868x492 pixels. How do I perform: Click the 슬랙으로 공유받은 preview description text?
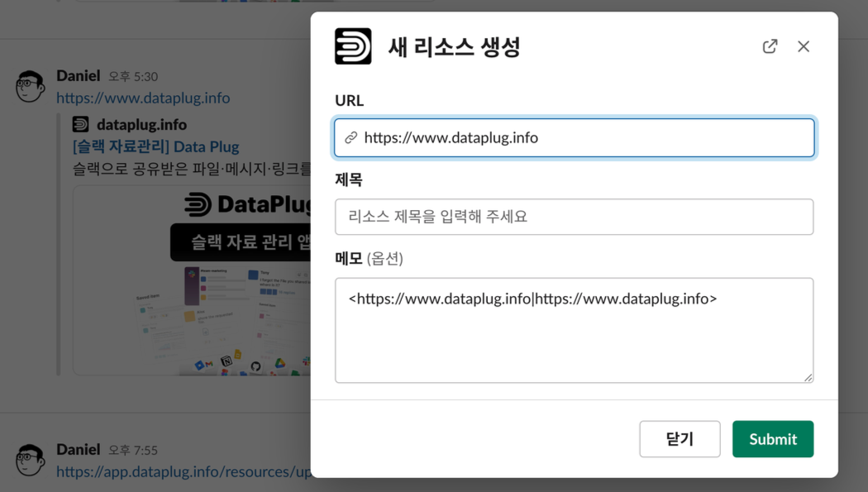pos(192,169)
